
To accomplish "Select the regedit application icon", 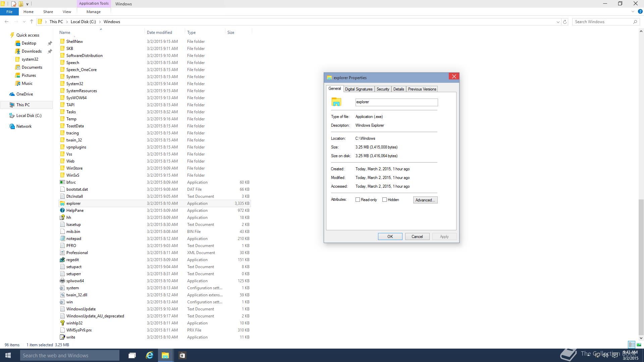I will pyautogui.click(x=62, y=260).
